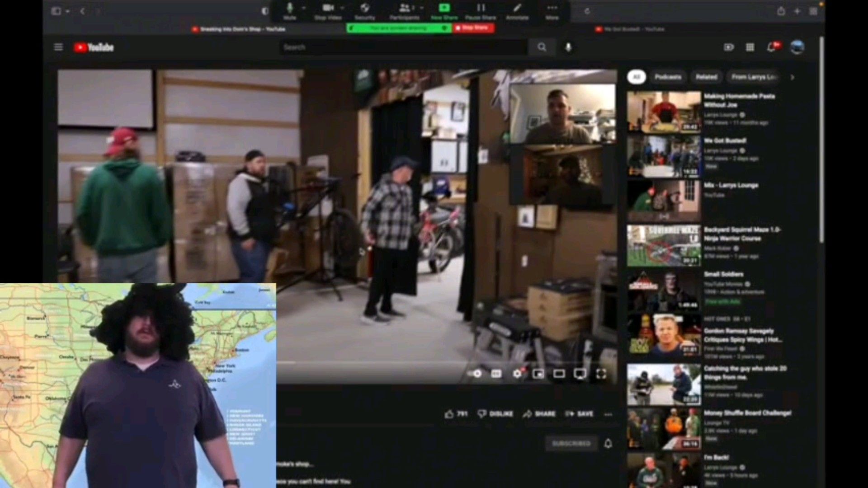The height and width of the screenshot is (488, 868).
Task: Open the YouTube apps grid
Action: [x=750, y=47]
